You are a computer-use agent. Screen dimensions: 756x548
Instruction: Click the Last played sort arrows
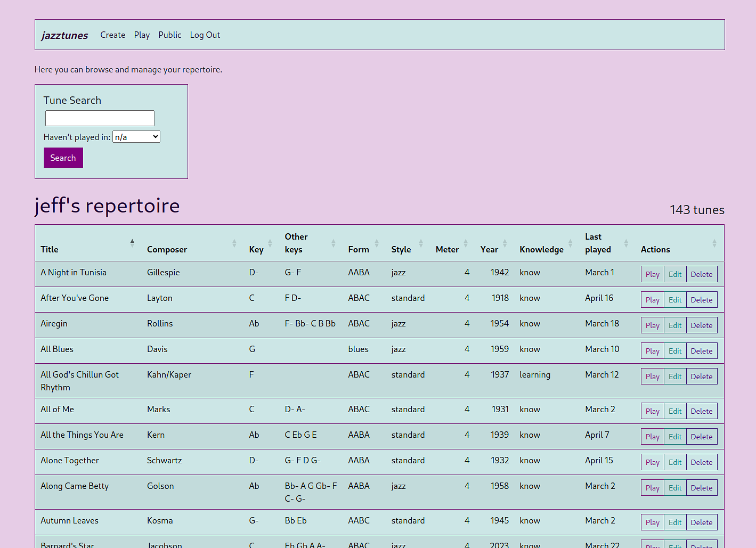626,243
